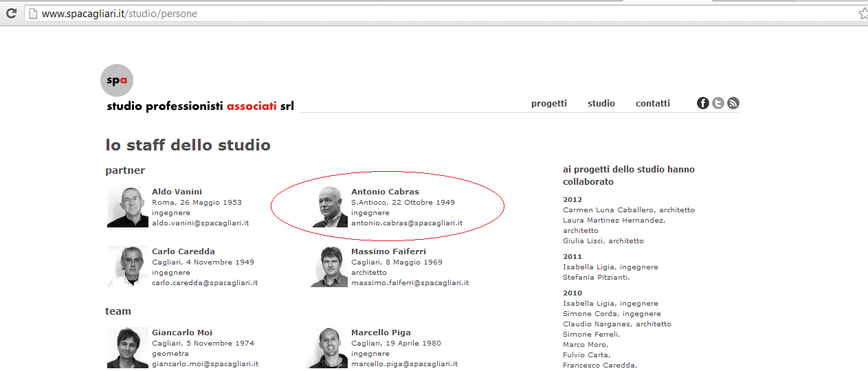Click 'Cagliari, 4 Novembre 1949' text
The height and width of the screenshot is (371, 868).
point(203,262)
